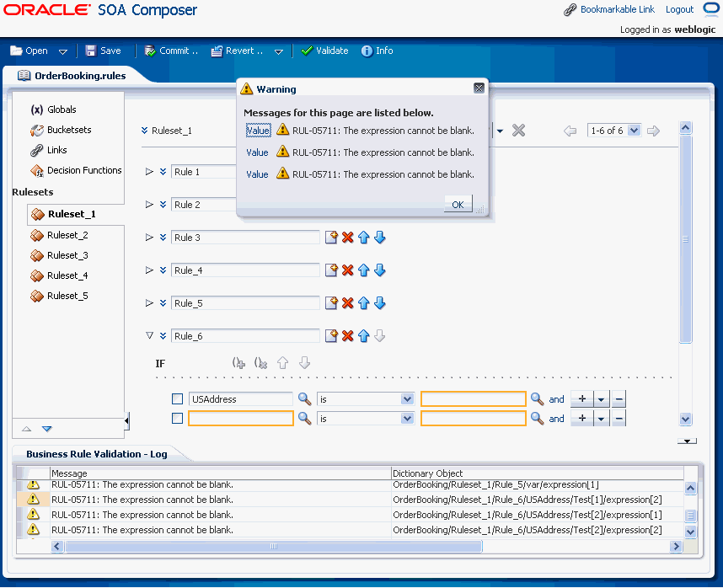Image resolution: width=723 pixels, height=588 pixels.
Task: Go to previous rules page arrow
Action: pos(570,131)
